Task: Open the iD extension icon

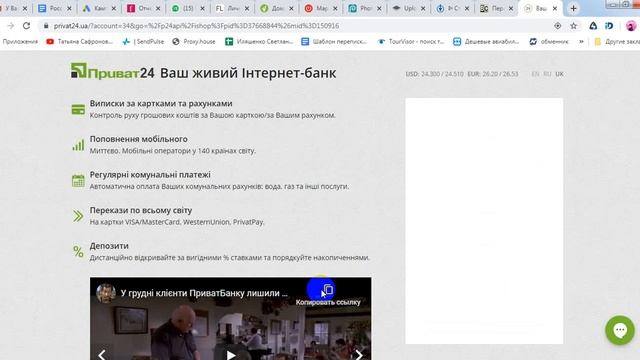Action: [x=609, y=26]
